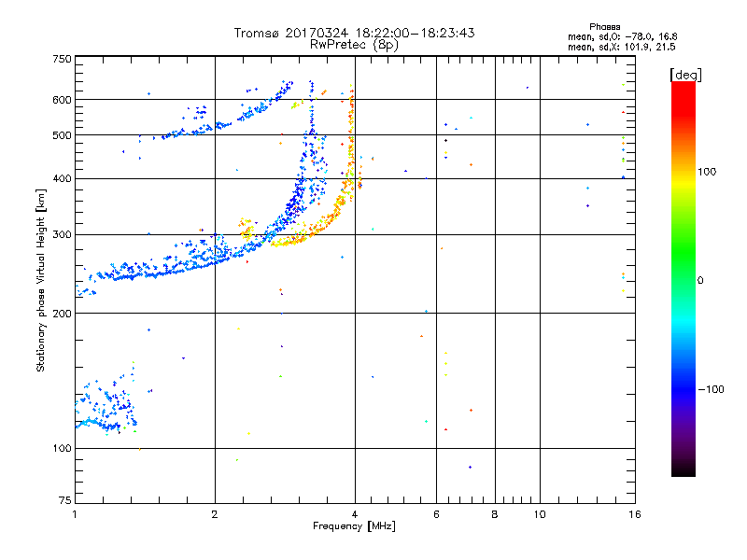Click the x-axis tick label '4'
747x560 pixels.
tap(355, 514)
